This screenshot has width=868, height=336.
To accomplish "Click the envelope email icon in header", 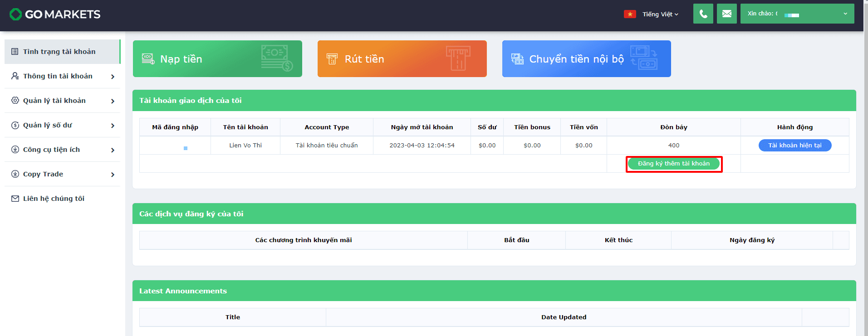I will pos(727,14).
